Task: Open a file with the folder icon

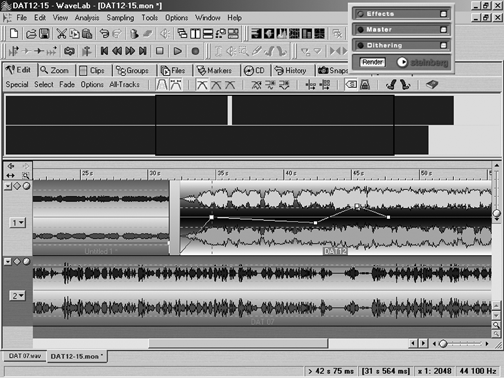Action: (31, 33)
